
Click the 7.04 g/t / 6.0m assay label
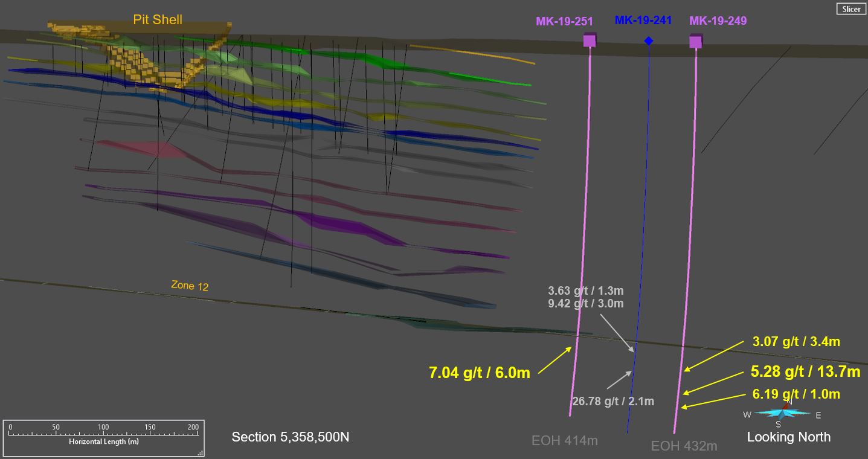point(480,373)
